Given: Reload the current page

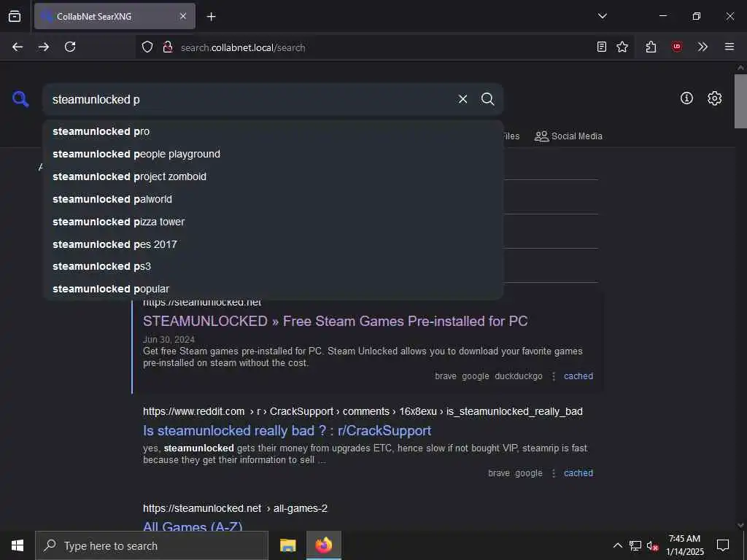Looking at the screenshot, I should [x=70, y=47].
